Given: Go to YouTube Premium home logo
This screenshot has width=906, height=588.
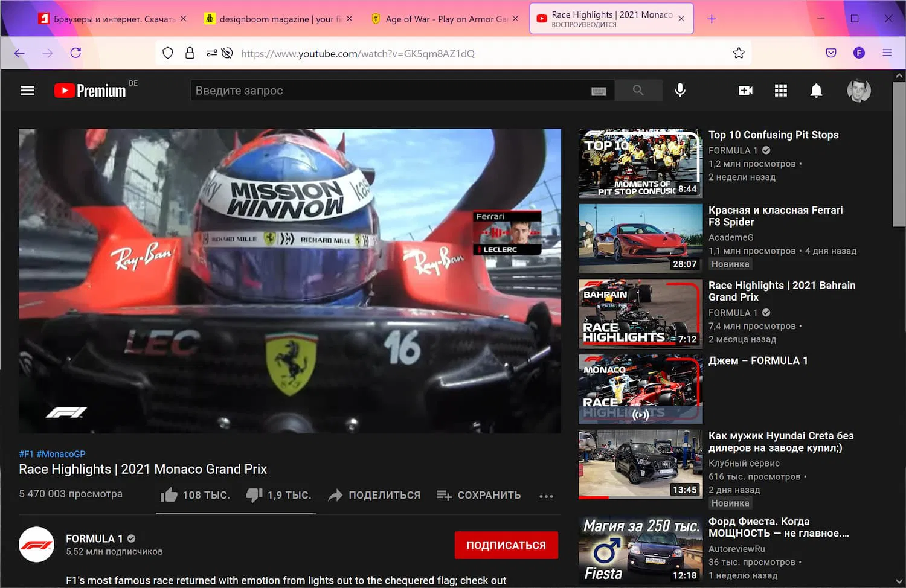Looking at the screenshot, I should [x=90, y=91].
